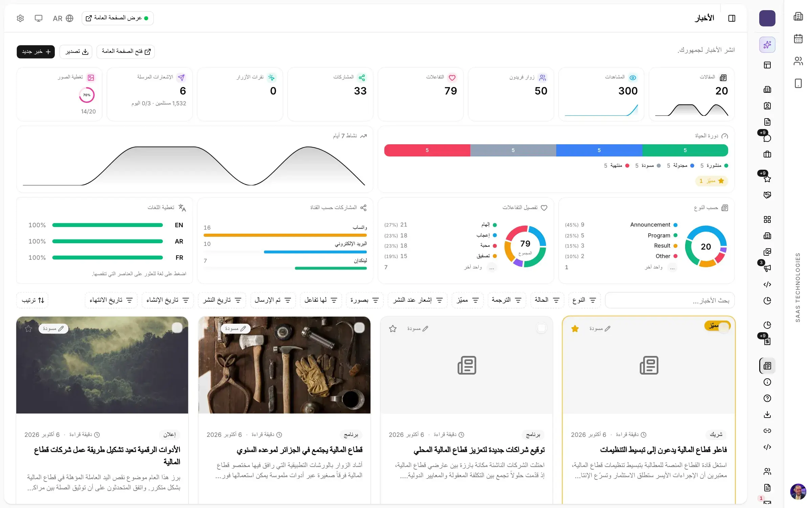Switch language with the AR globe button
This screenshot has height=508, width=812.
pyautogui.click(x=63, y=18)
